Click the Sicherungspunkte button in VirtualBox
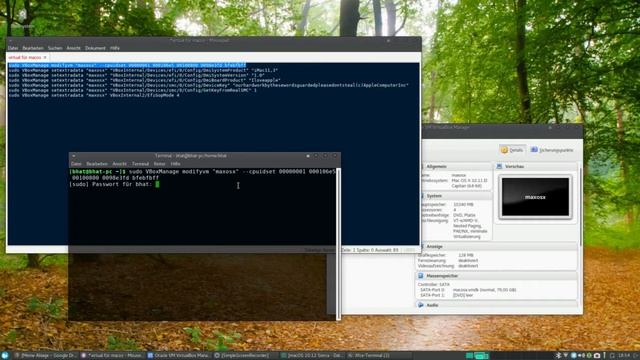 coord(552,150)
